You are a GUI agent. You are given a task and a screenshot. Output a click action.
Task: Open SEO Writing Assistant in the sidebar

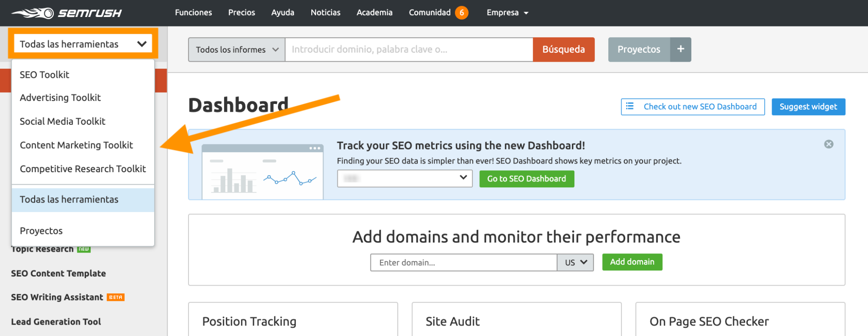(57, 297)
